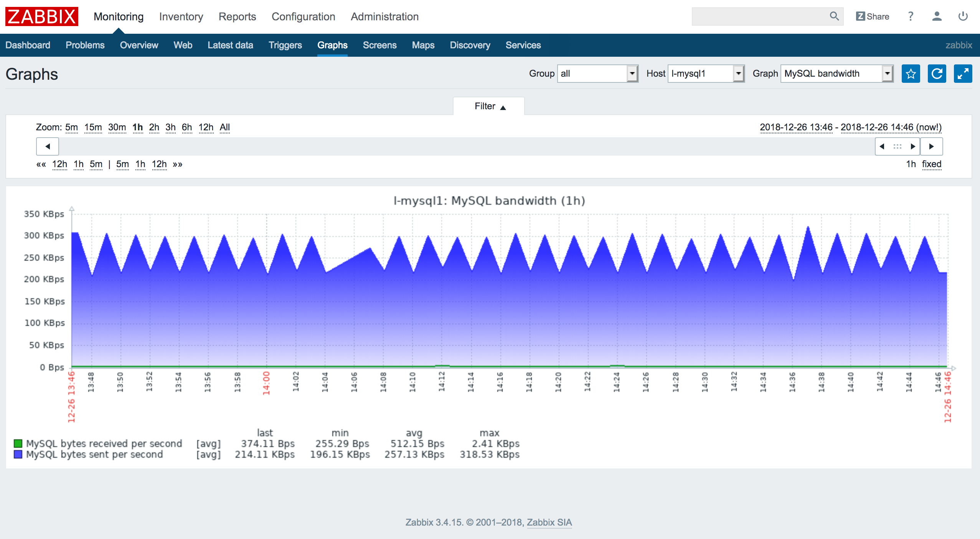Expand slider with its right arrow
This screenshot has width=980, height=539.
click(913, 146)
